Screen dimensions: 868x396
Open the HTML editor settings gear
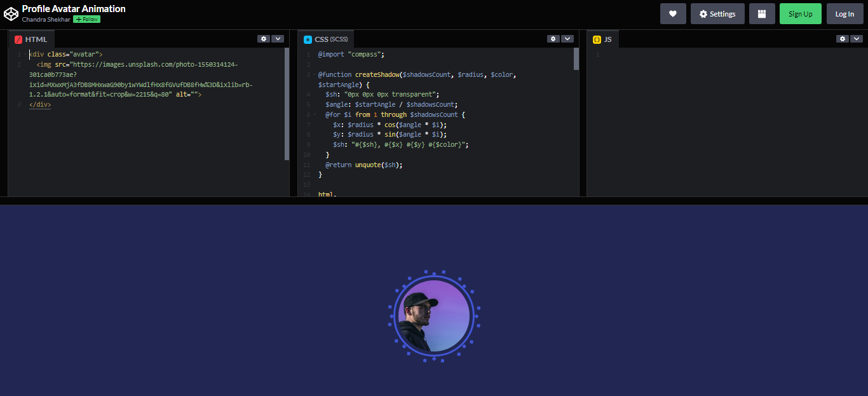click(x=264, y=38)
